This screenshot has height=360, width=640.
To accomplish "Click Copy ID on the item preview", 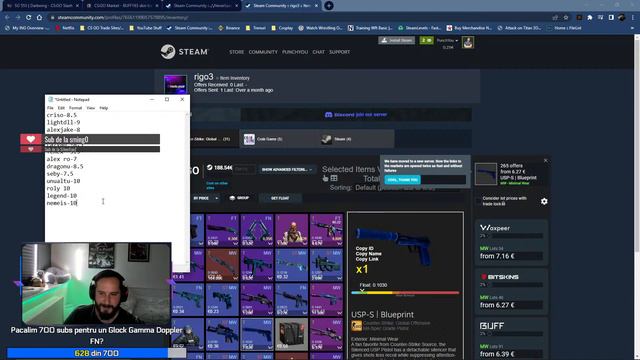I will coord(364,248).
